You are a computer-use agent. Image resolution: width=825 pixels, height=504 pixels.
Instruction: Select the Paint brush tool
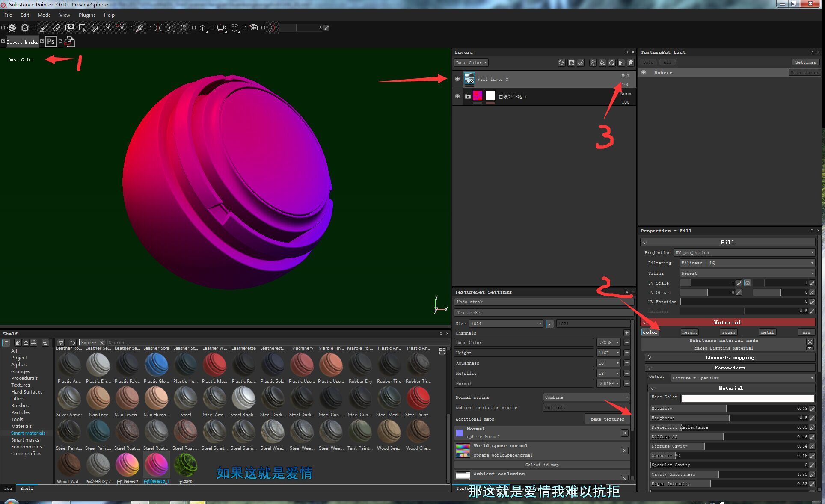tap(44, 28)
